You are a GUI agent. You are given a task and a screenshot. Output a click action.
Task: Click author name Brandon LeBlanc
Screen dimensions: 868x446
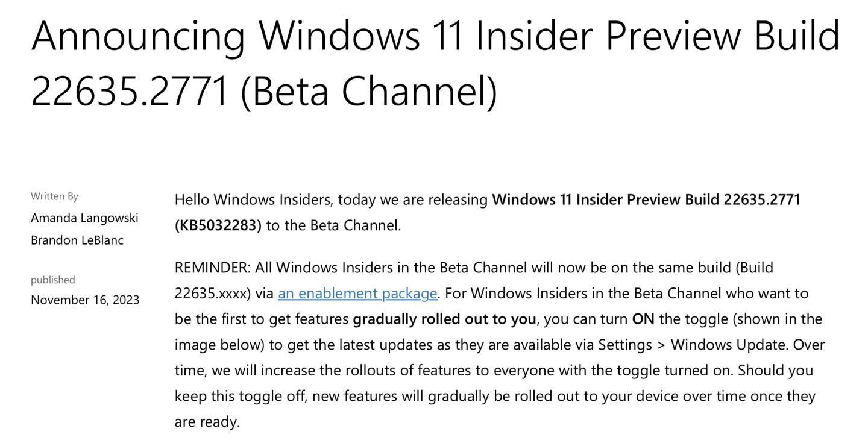point(77,240)
